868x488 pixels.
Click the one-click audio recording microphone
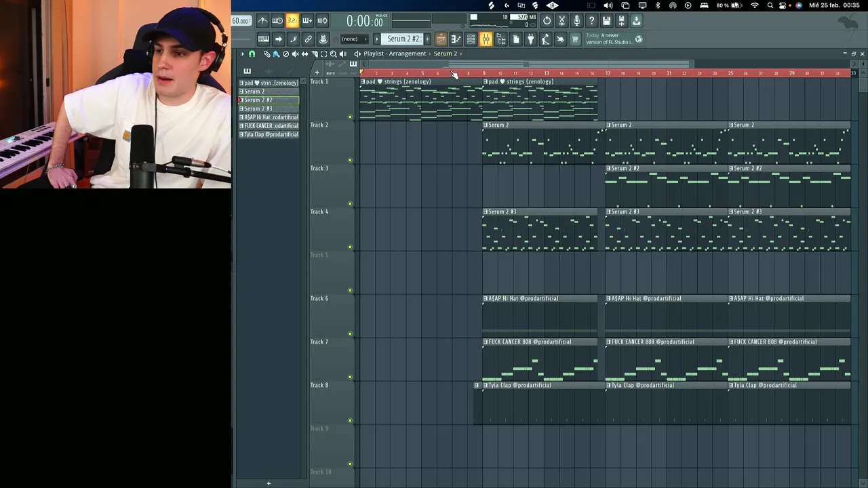coord(576,21)
